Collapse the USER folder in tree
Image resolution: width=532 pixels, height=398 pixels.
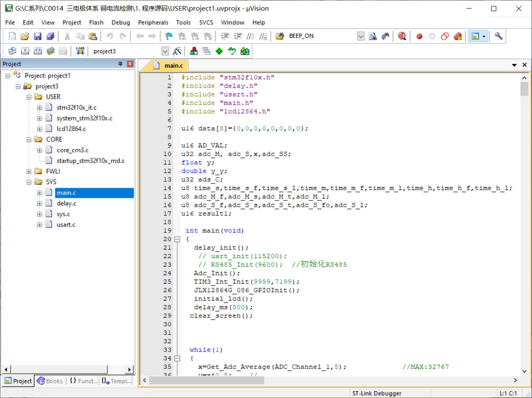29,97
